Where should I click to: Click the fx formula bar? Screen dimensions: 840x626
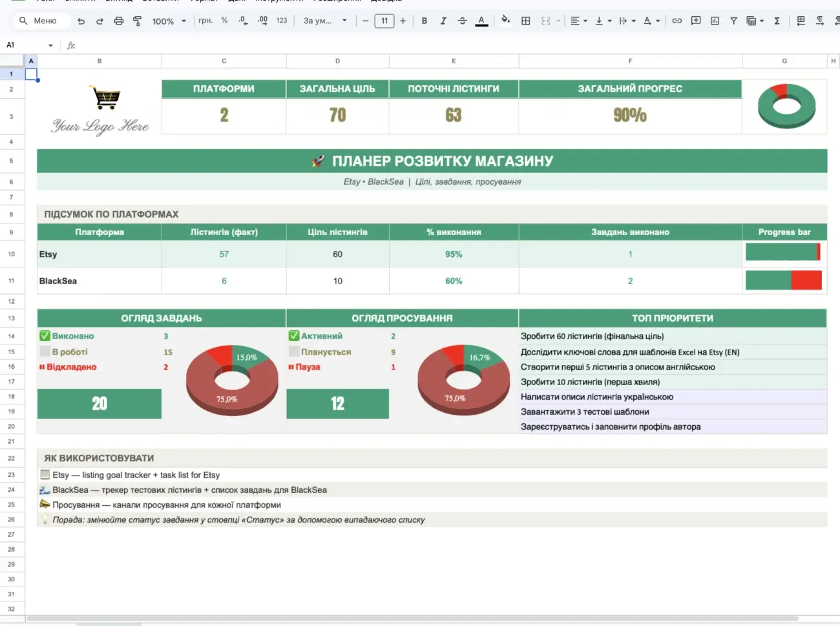452,45
